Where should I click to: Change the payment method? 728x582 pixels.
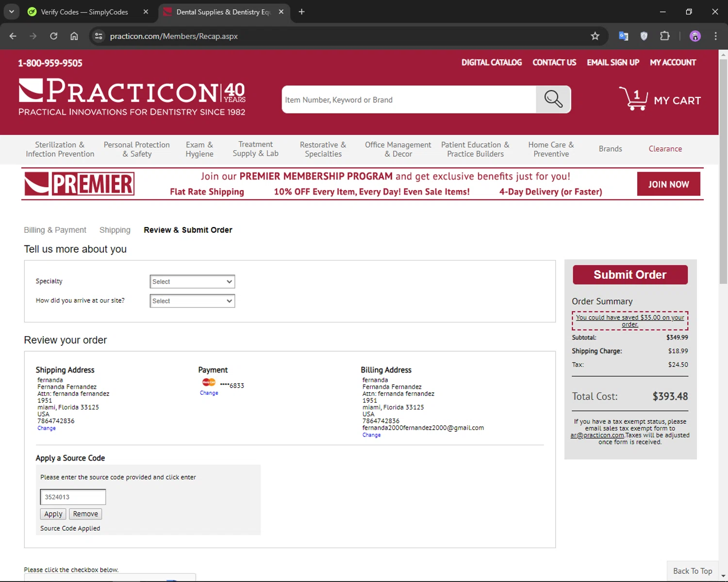[x=209, y=393]
